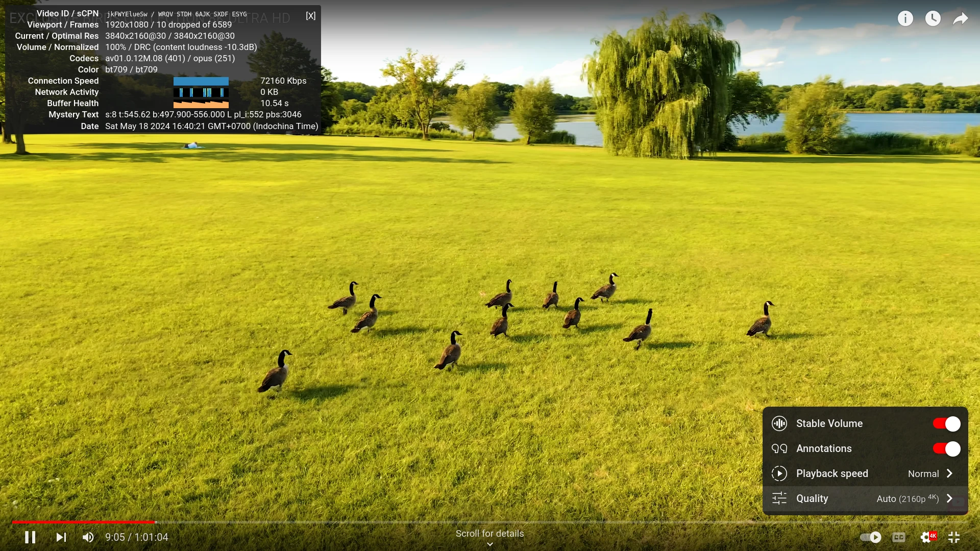Exit full screen mode
980x551 pixels.
[x=954, y=537]
